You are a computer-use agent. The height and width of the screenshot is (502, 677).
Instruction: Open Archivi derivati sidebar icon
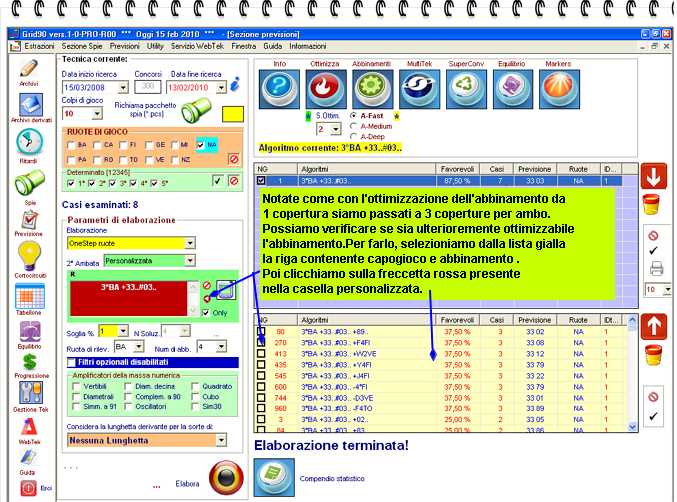[30, 104]
